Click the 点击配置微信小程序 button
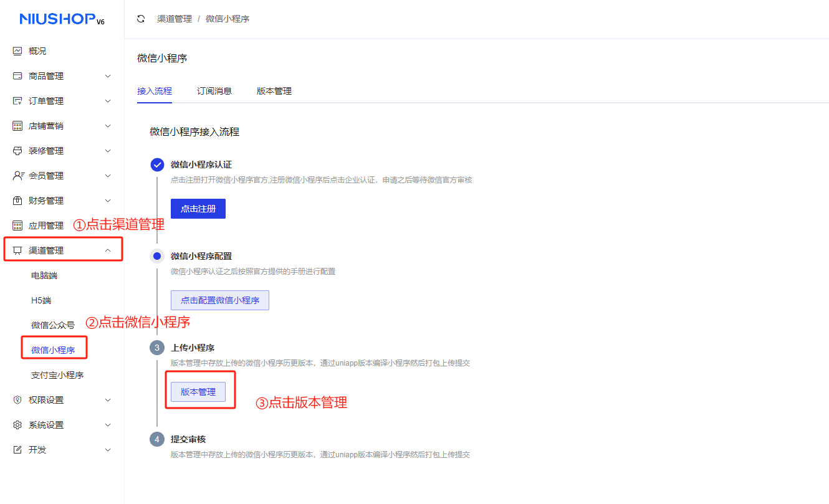 tap(220, 300)
